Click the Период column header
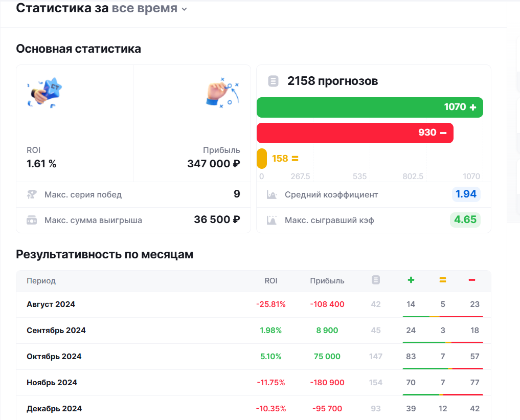 click(x=41, y=281)
